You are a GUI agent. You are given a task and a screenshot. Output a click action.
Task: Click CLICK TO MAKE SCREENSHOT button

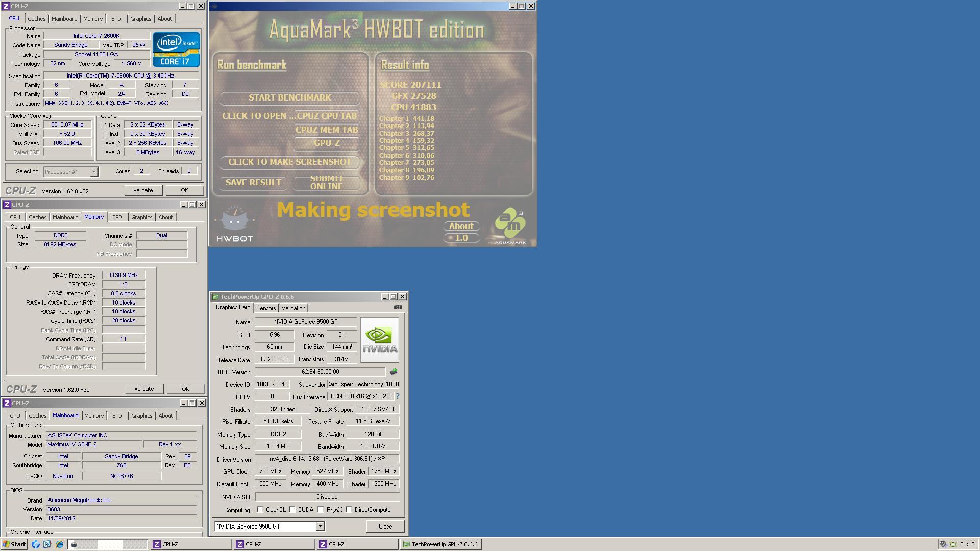(290, 162)
